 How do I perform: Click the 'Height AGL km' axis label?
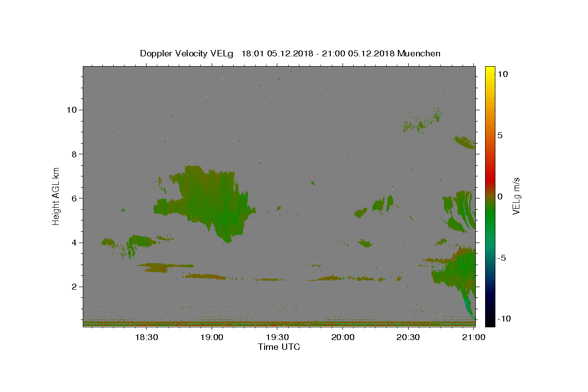click(56, 196)
